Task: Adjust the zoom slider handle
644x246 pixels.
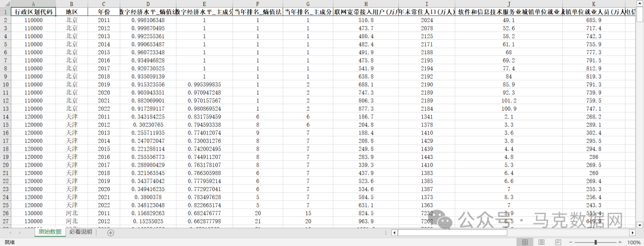Action: pyautogui.click(x=595, y=243)
